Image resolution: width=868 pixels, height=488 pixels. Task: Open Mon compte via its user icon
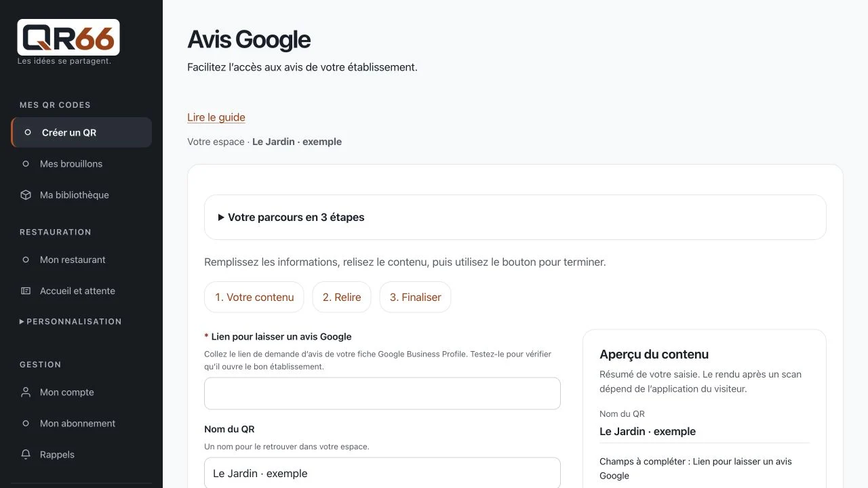tap(26, 392)
